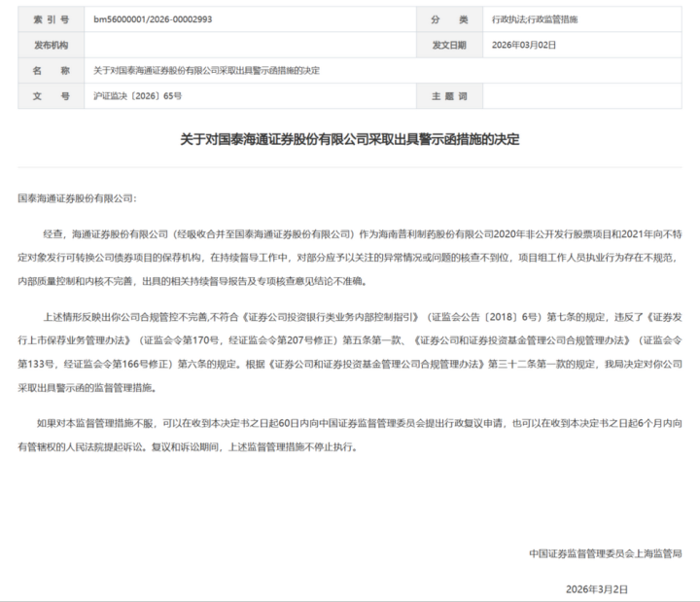
Task: Click the 索引号 label cell
Action: [51, 19]
